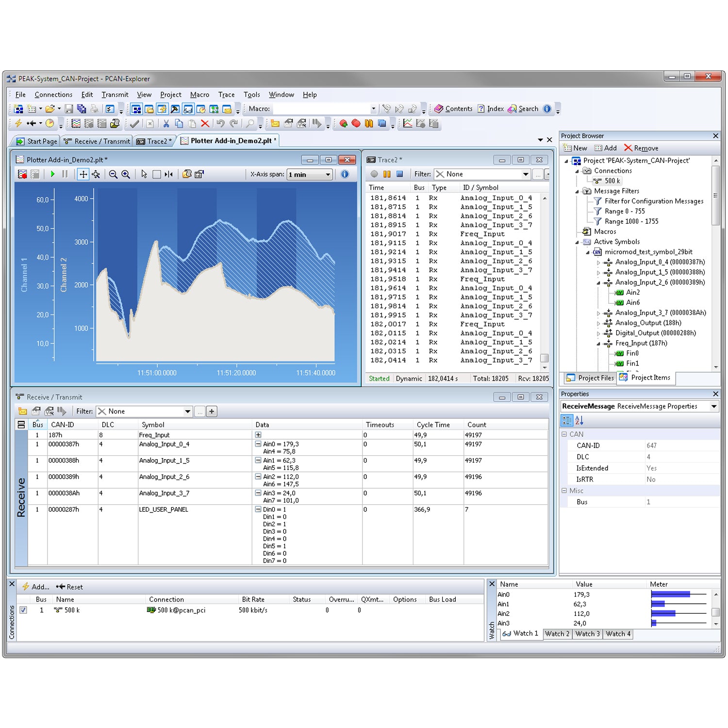
Task: Click Reset in the Connections panel
Action: tap(69, 587)
